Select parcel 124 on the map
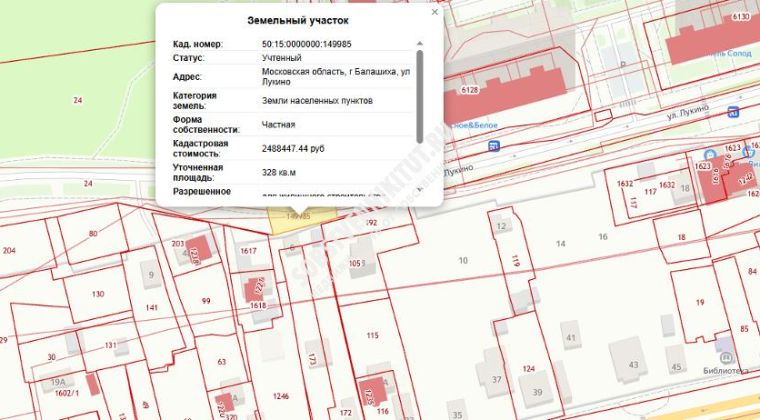 (529, 369)
